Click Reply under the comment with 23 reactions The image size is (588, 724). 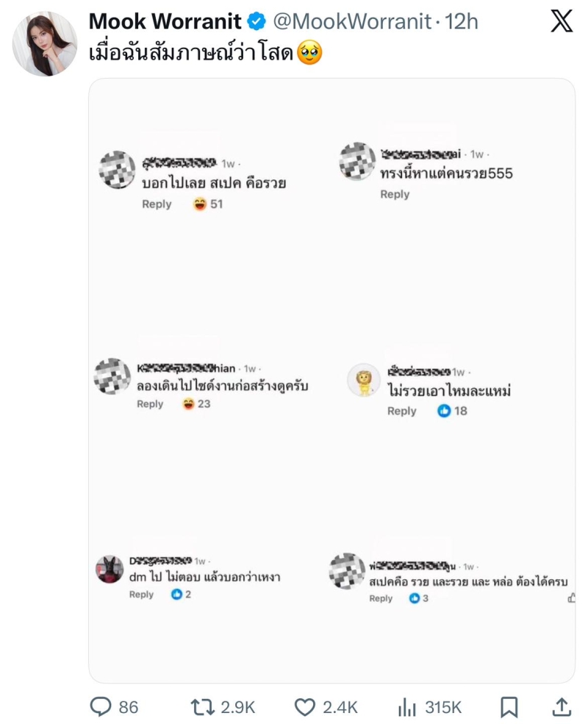(x=150, y=404)
